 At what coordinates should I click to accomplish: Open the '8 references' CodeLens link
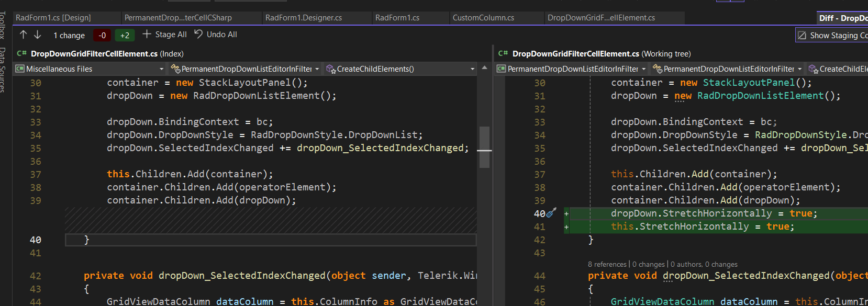coord(607,265)
